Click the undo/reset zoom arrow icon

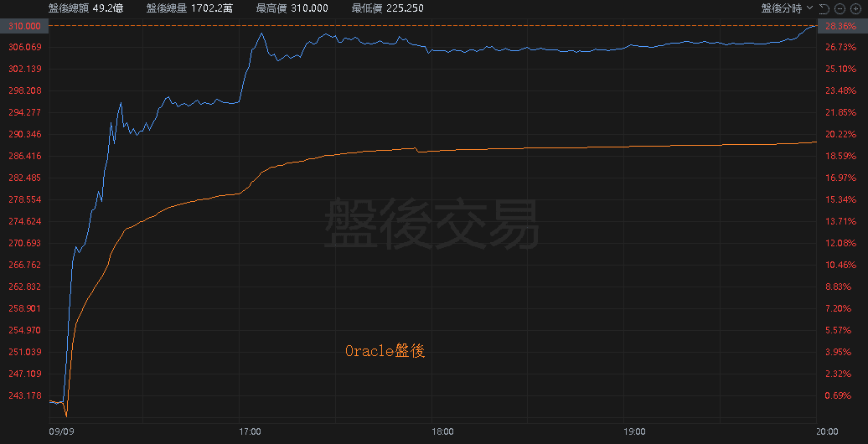click(824, 8)
